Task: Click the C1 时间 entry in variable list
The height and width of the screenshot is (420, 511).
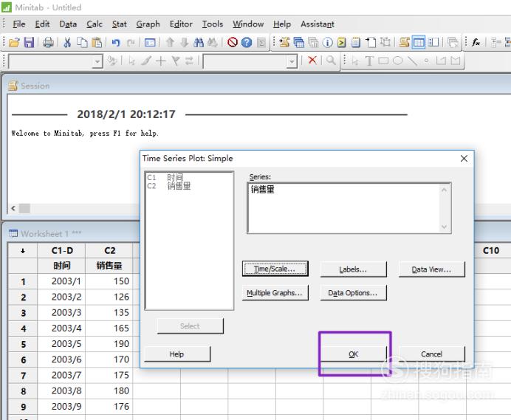Action: pos(165,178)
